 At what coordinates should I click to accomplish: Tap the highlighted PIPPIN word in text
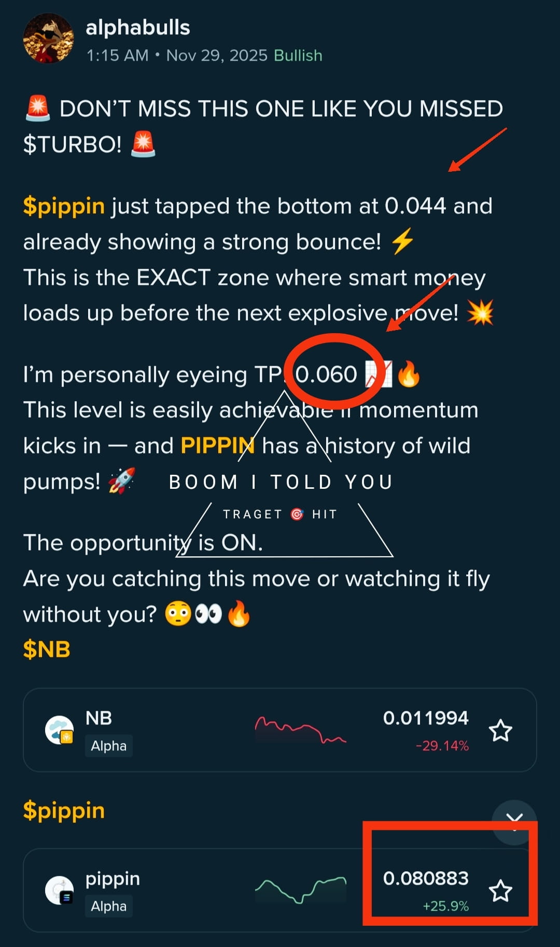click(217, 446)
